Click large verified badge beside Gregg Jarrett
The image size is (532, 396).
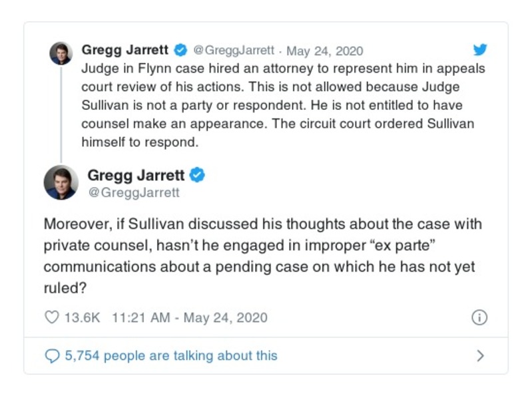point(197,175)
